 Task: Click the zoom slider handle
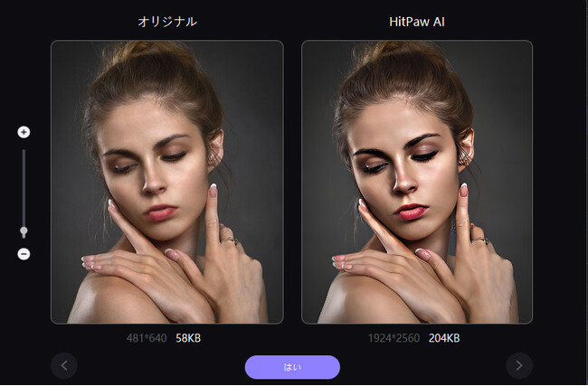coord(24,231)
